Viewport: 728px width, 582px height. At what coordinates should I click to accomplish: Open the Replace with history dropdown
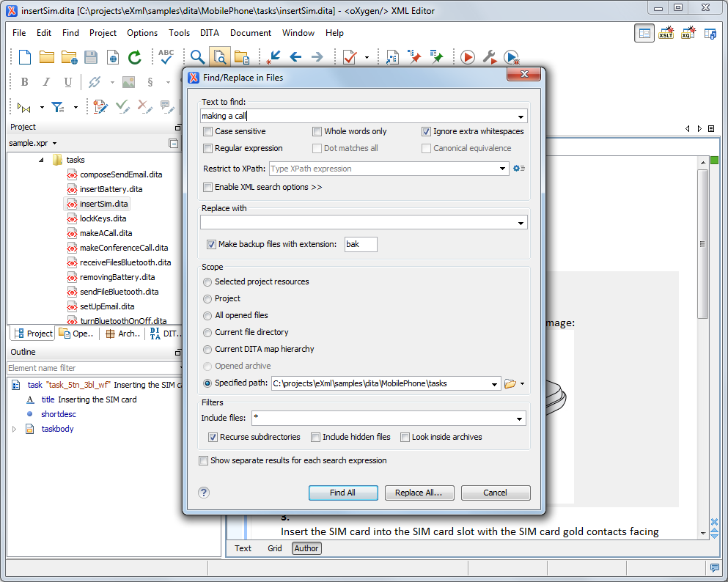click(521, 223)
